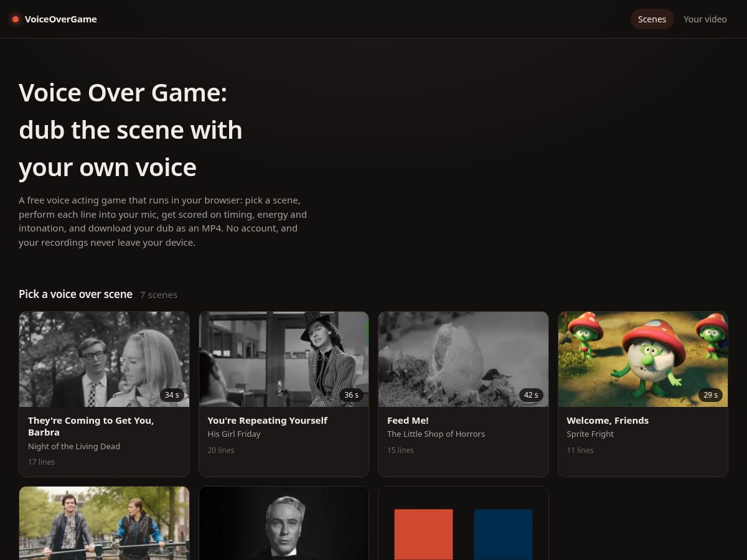Select the Welcome, Friends scene title
The height and width of the screenshot is (560, 747).
[x=608, y=421]
